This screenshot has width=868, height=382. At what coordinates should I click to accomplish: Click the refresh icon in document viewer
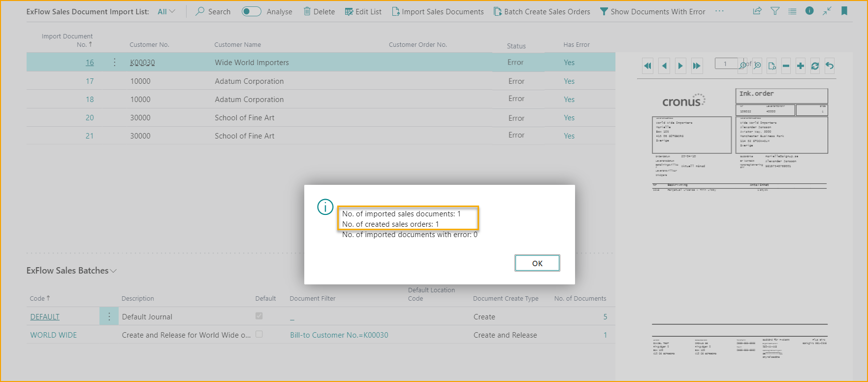(815, 66)
